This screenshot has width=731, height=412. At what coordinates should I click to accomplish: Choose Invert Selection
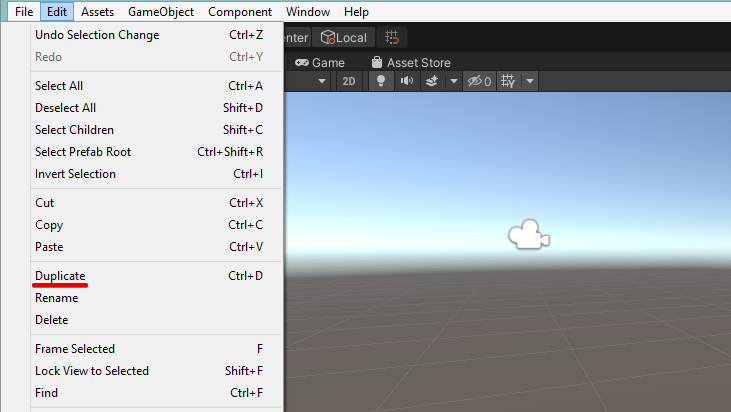[157, 174]
